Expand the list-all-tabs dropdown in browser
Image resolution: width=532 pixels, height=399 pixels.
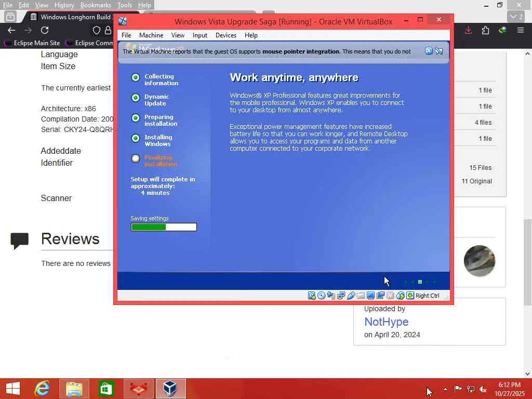[516, 16]
